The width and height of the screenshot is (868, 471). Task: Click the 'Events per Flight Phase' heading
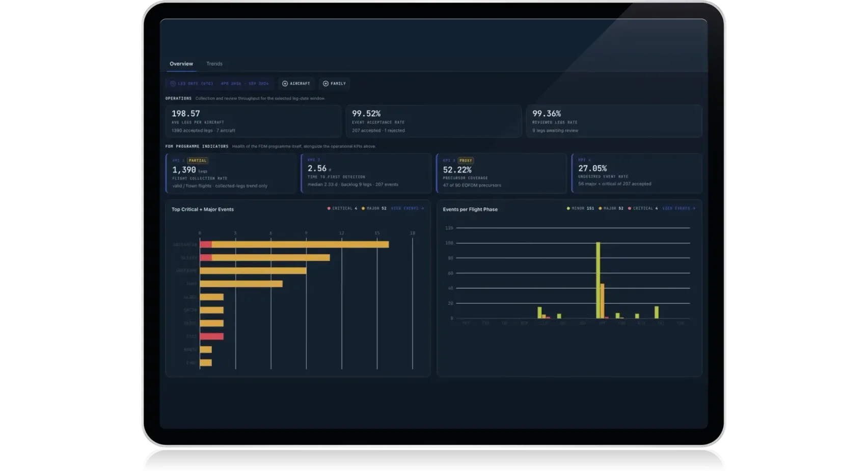470,210
